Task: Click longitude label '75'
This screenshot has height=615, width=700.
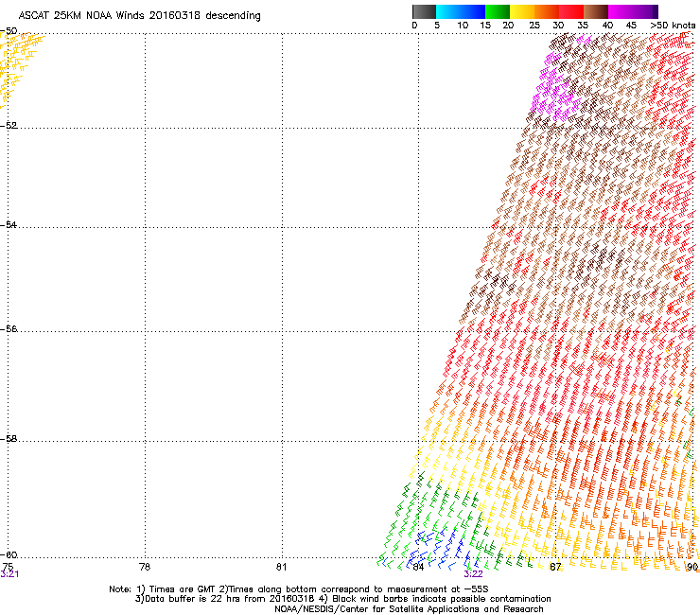Action: click(8, 567)
